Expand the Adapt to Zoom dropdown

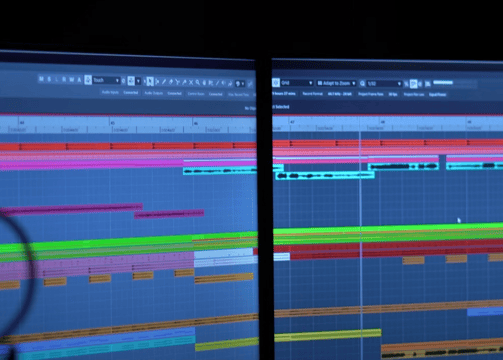coord(336,83)
